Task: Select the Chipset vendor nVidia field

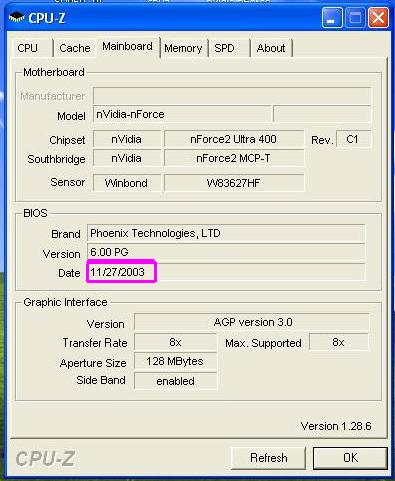Action: (127, 139)
